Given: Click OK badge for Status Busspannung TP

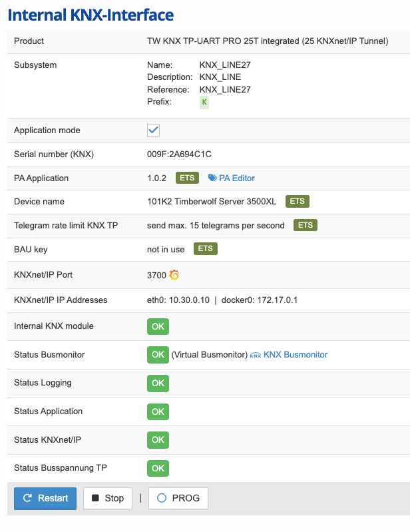Looking at the screenshot, I should click(158, 468).
